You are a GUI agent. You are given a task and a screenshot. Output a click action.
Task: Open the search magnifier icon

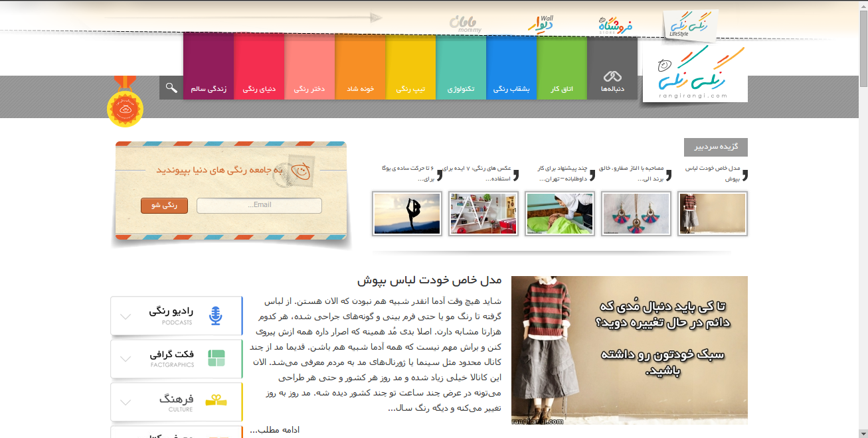(171, 88)
